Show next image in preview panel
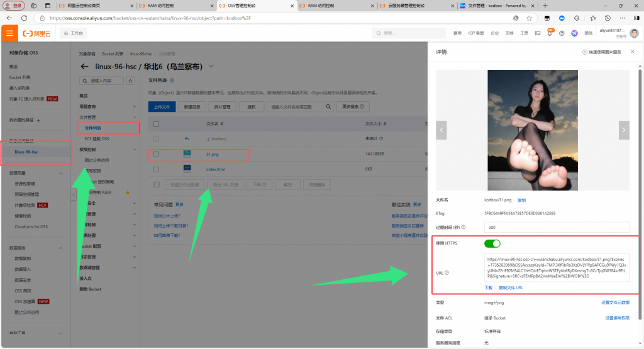644x349 pixels. click(x=623, y=130)
